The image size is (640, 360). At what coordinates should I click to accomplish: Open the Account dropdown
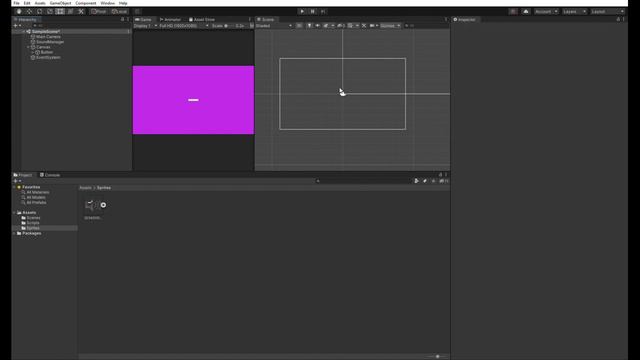pyautogui.click(x=546, y=11)
